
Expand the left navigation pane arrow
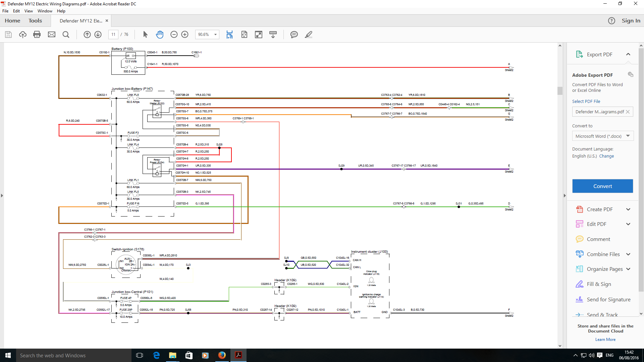2,195
